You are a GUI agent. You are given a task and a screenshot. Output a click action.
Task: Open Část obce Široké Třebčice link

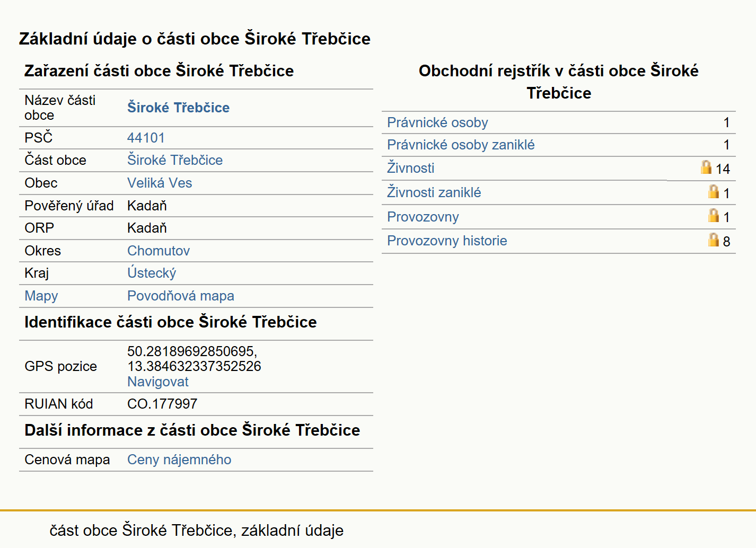click(x=175, y=160)
